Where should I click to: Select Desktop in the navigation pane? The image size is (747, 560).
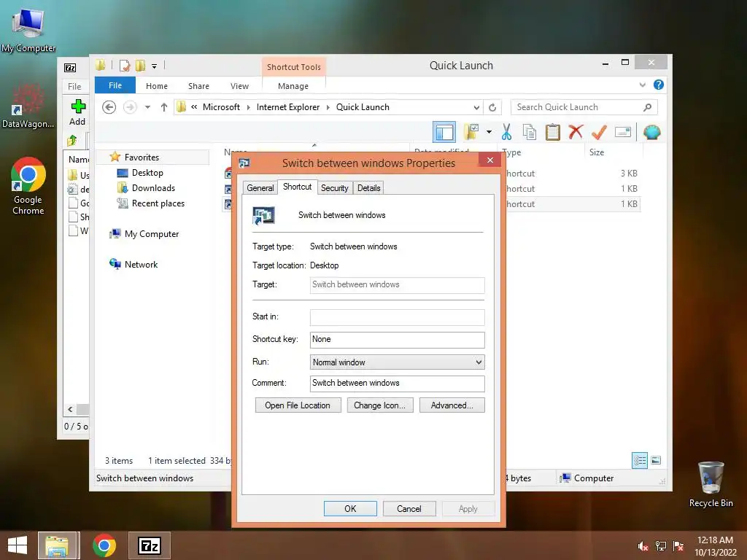pyautogui.click(x=147, y=172)
